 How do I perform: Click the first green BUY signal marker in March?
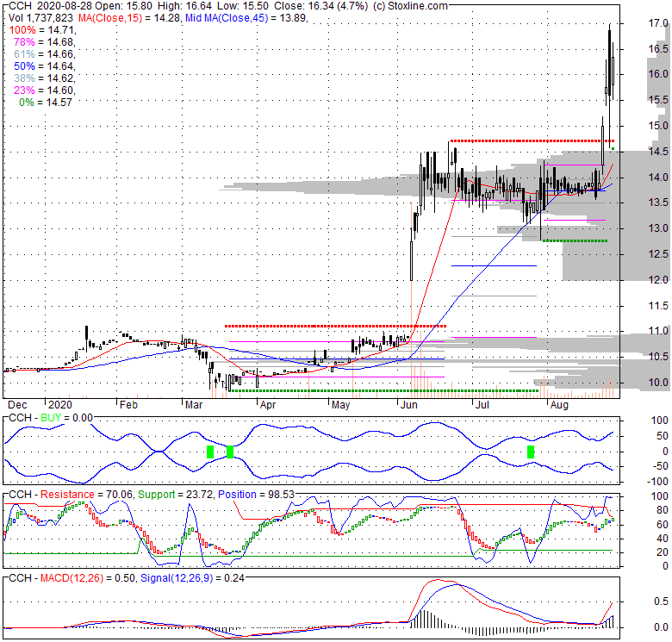click(x=210, y=452)
